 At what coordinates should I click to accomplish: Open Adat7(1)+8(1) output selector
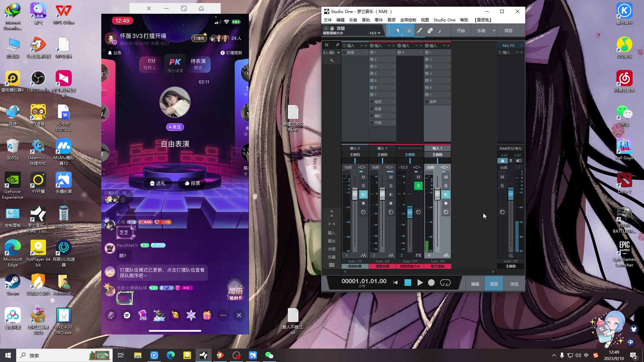(511, 148)
